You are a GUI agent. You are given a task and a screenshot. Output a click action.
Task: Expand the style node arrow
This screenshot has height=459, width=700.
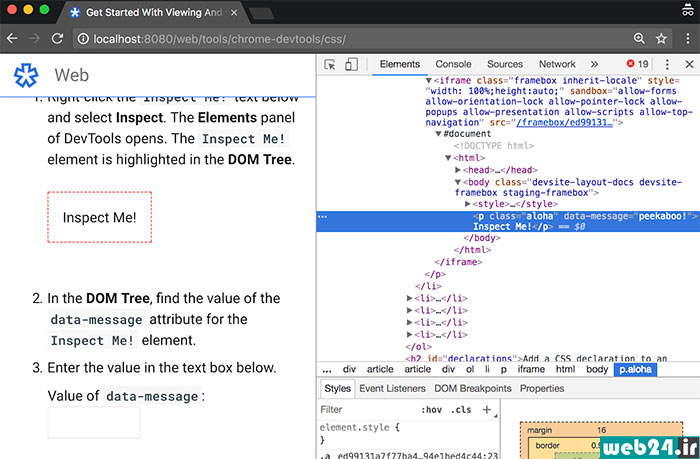(468, 204)
